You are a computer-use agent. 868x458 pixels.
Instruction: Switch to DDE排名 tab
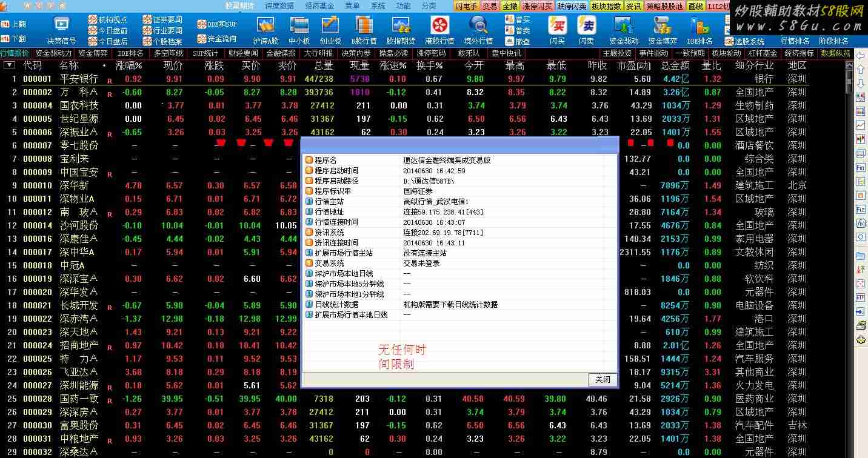tap(130, 53)
